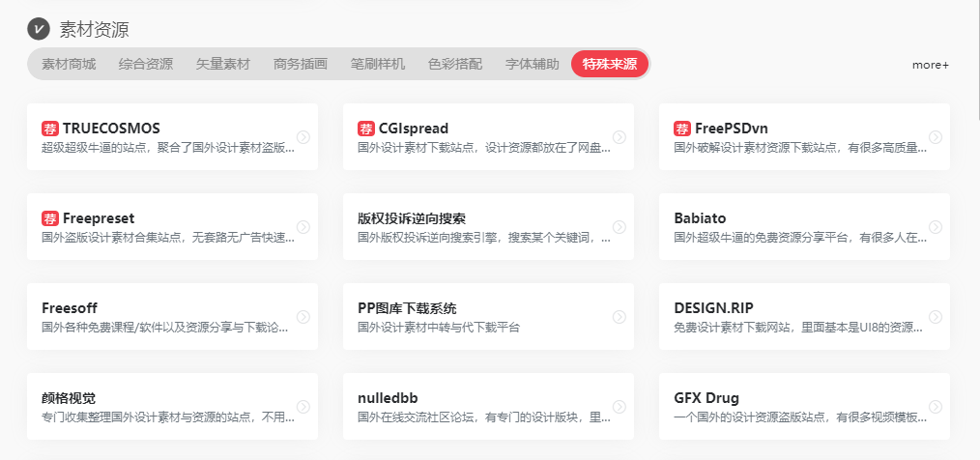Visit the GFX Drug title link
Image resolution: width=980 pixels, height=460 pixels.
point(706,398)
